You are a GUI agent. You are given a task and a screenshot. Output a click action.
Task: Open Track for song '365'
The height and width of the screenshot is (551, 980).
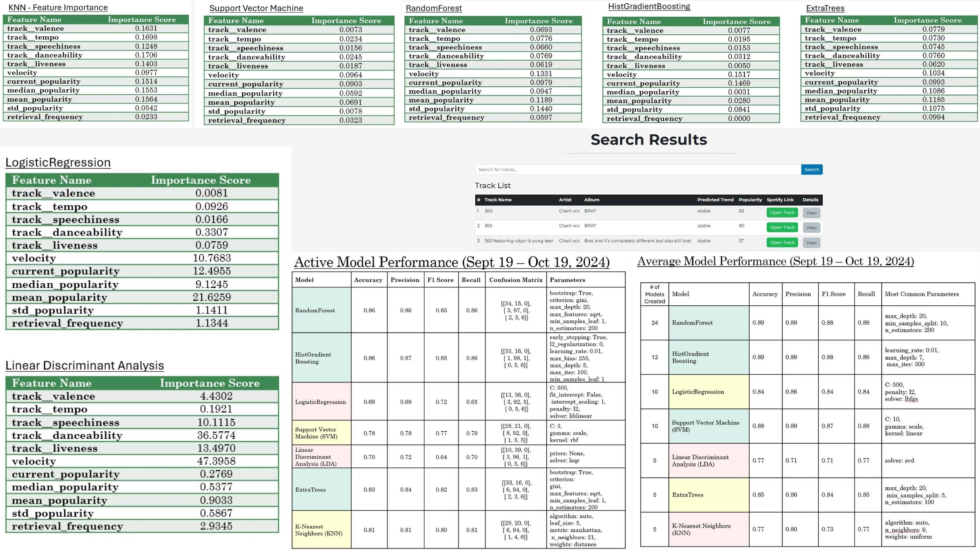(x=782, y=227)
